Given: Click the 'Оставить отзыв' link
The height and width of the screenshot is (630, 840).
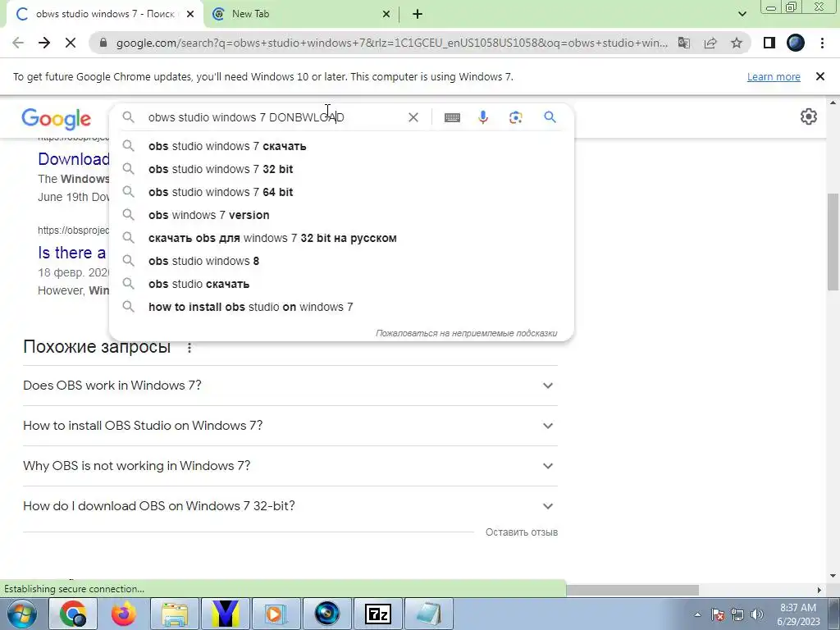Looking at the screenshot, I should pyautogui.click(x=522, y=532).
